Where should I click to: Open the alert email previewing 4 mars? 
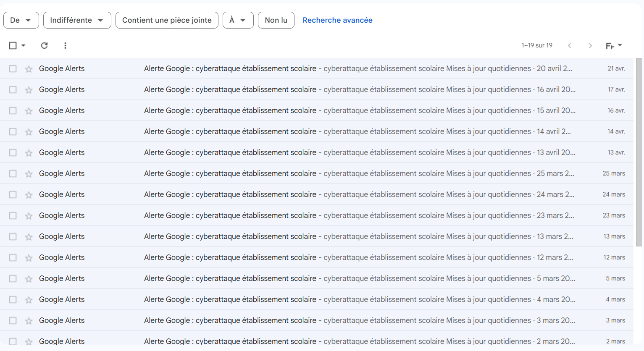317,299
